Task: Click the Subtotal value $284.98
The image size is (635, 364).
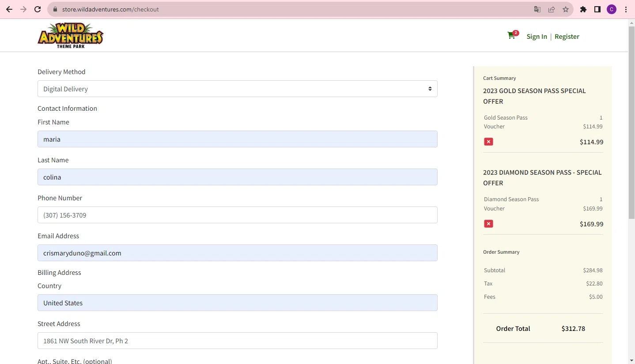Action: [593, 270]
